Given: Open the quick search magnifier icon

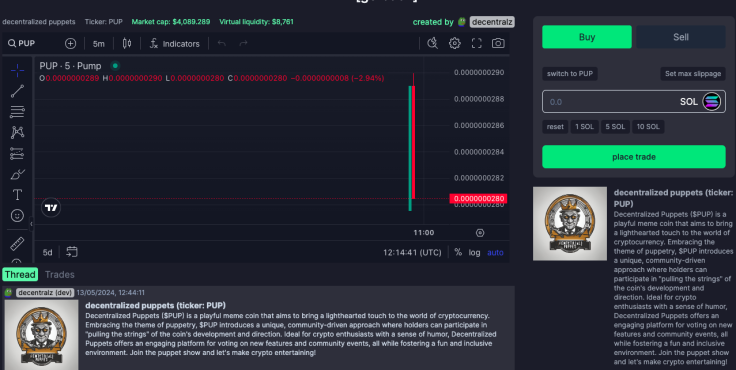Looking at the screenshot, I should click(x=432, y=43).
